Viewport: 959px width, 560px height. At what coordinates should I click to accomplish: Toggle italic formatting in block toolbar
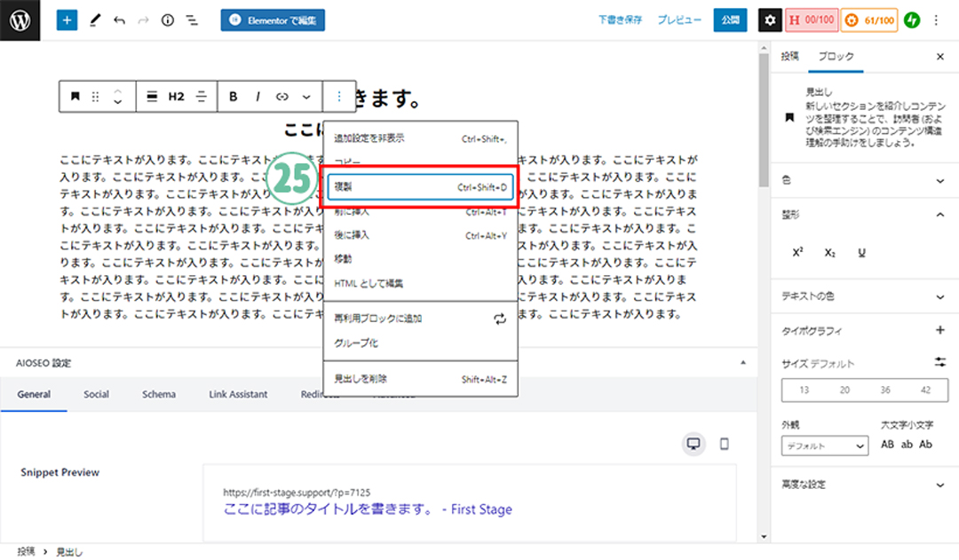[x=258, y=97]
